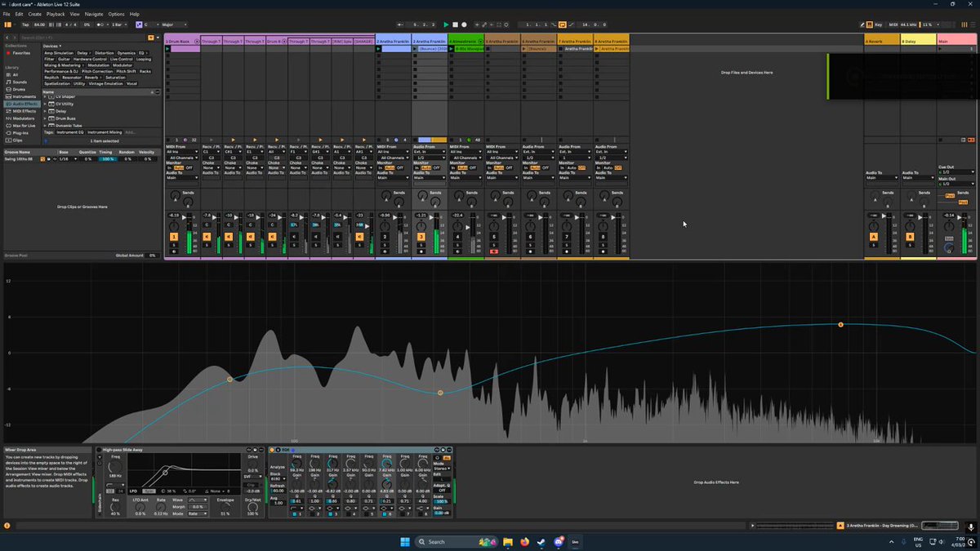This screenshot has height=551, width=980.
Task: Open the Clips browser category
Action: point(16,140)
